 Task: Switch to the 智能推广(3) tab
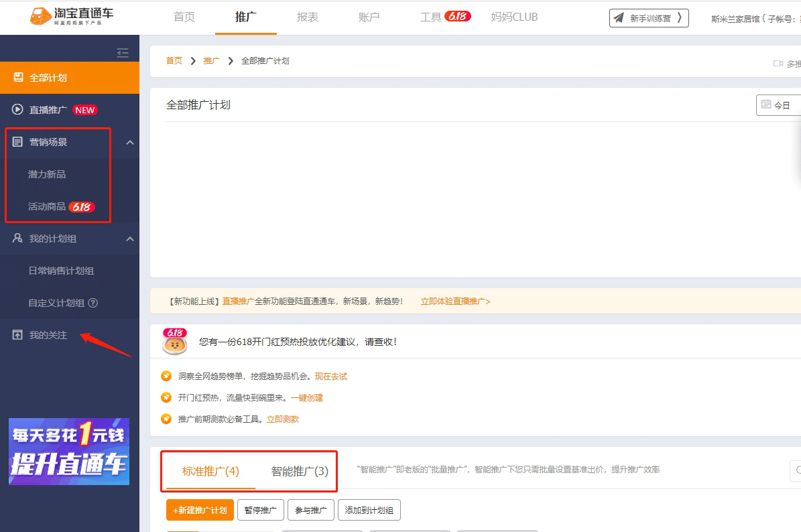pos(300,471)
